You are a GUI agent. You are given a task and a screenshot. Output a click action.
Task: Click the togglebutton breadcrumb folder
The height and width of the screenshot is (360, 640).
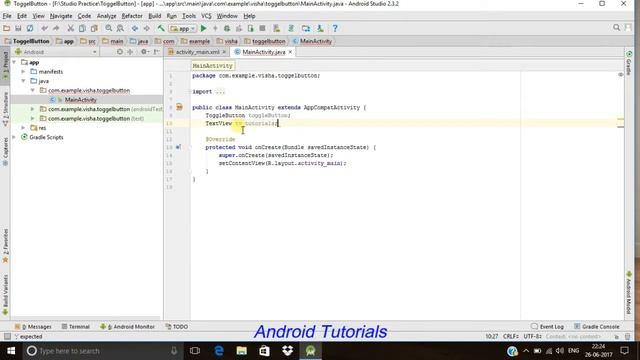pyautogui.click(x=265, y=41)
